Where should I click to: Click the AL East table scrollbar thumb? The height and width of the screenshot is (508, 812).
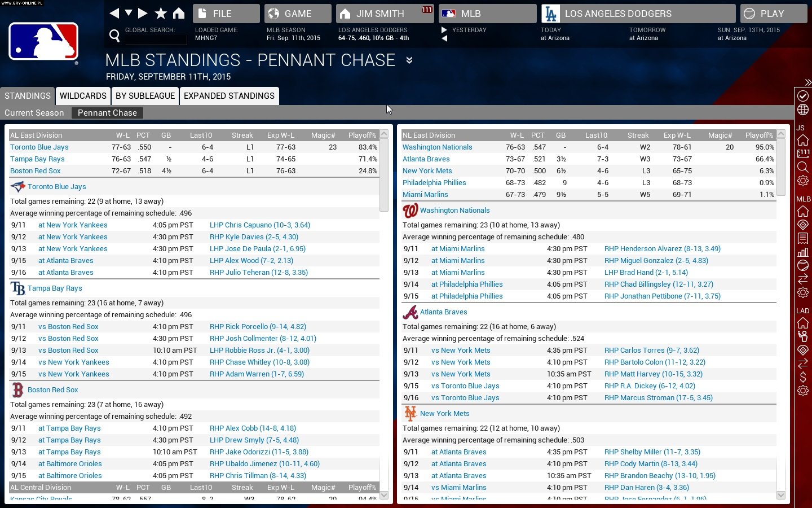pyautogui.click(x=384, y=175)
